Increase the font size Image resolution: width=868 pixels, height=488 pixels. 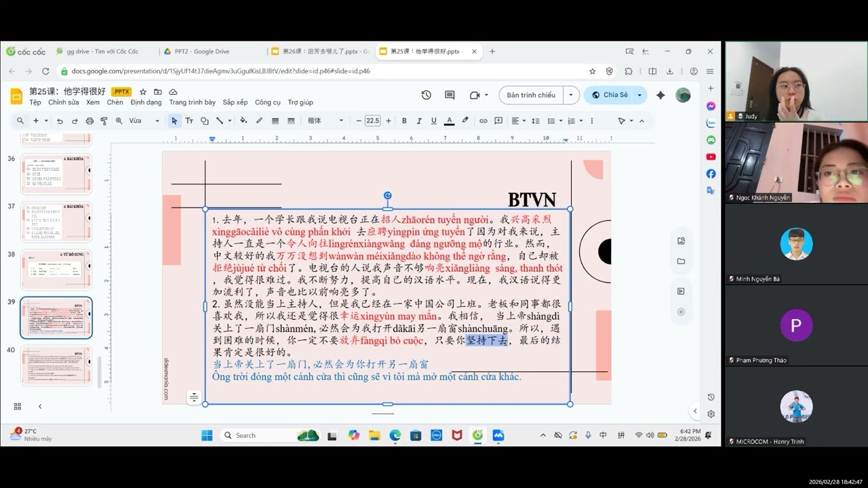pos(389,121)
